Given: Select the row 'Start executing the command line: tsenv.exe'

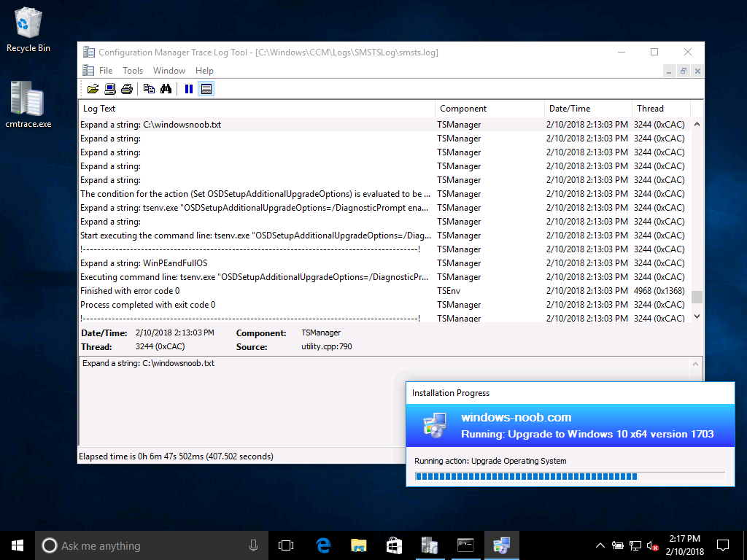Looking at the screenshot, I should click(384, 236).
